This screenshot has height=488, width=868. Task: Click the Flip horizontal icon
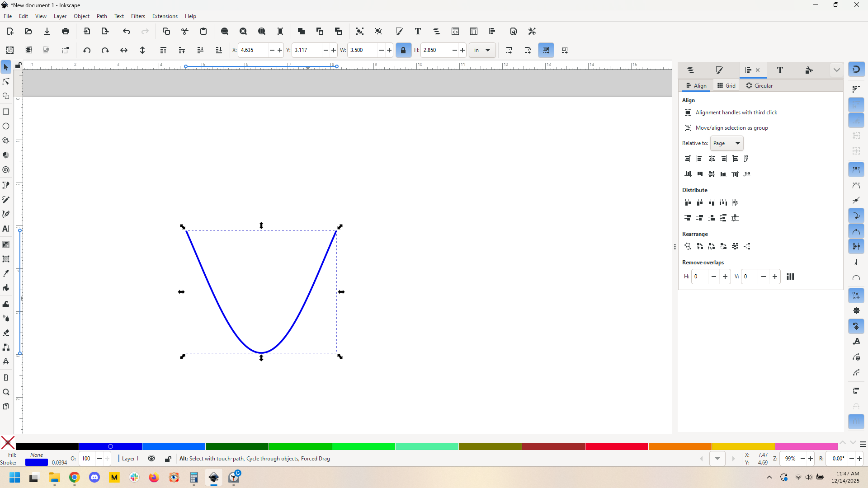click(x=124, y=50)
